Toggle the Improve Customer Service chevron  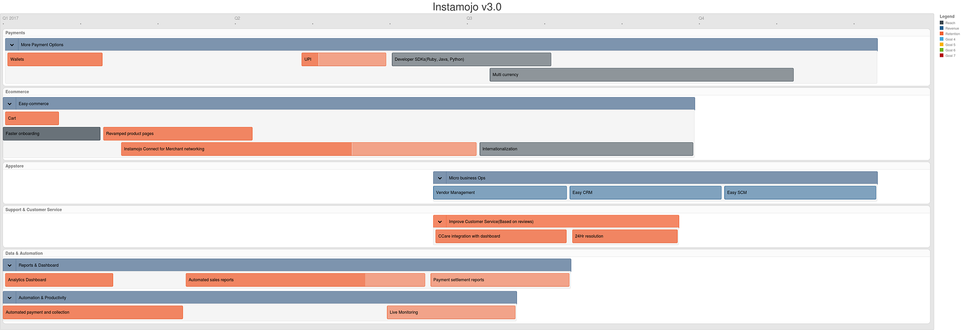[440, 222]
